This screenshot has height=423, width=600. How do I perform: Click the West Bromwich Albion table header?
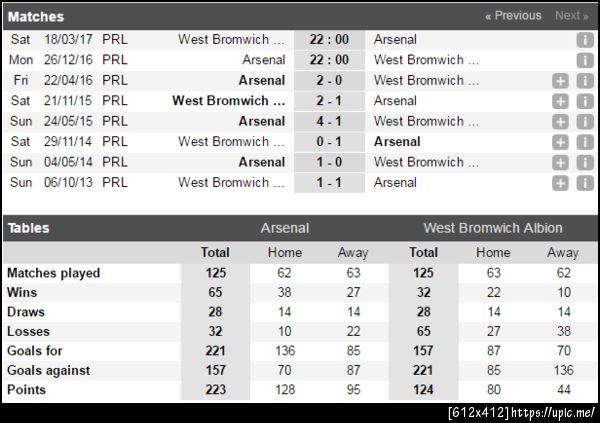click(493, 228)
